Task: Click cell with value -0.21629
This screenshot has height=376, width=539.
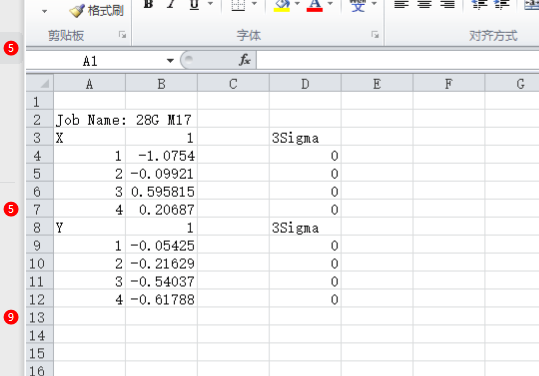Action: pyautogui.click(x=162, y=263)
